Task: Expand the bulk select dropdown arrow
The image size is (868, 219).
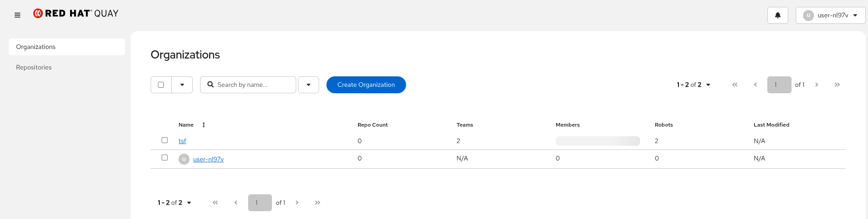Action: pos(182,85)
